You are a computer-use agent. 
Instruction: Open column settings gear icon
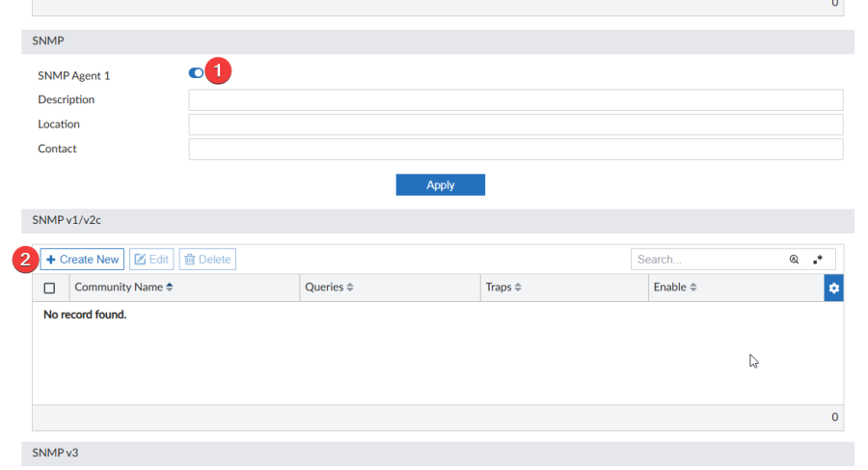pyautogui.click(x=833, y=288)
